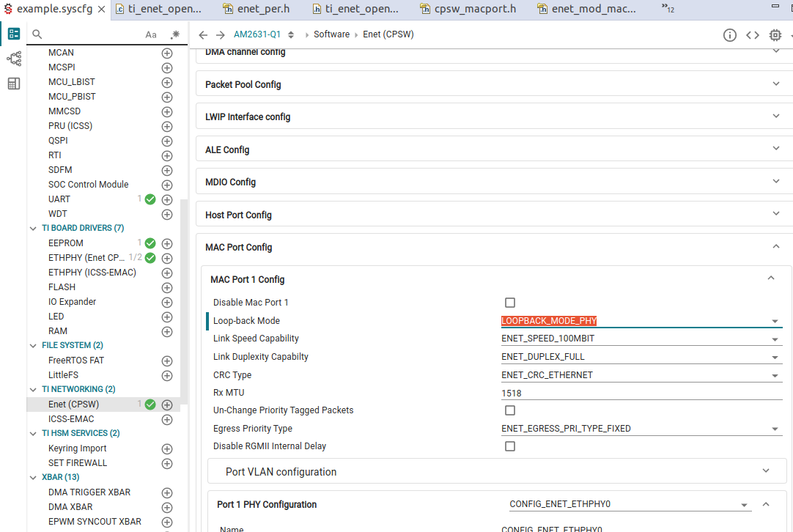Add an LED instance
The image size is (793, 532).
point(167,317)
